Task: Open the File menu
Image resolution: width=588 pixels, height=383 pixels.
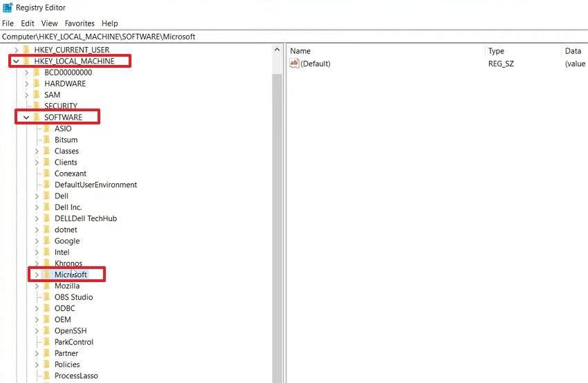Action: (8, 24)
